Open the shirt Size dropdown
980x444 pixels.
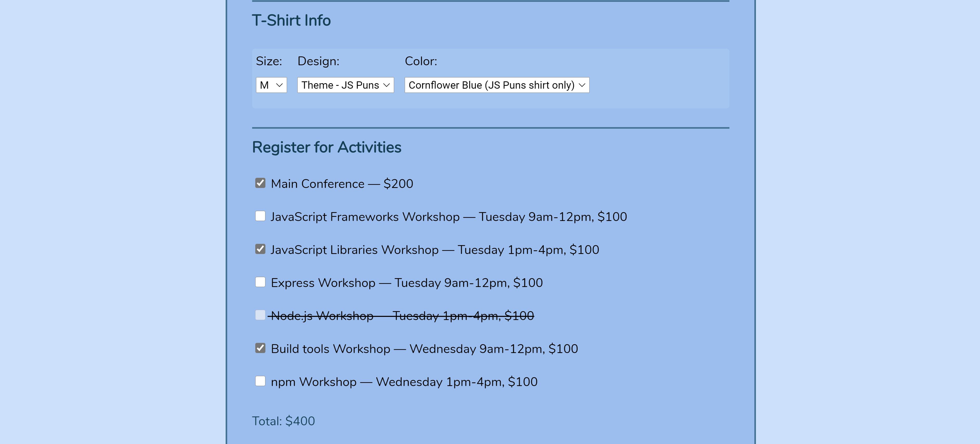click(271, 85)
